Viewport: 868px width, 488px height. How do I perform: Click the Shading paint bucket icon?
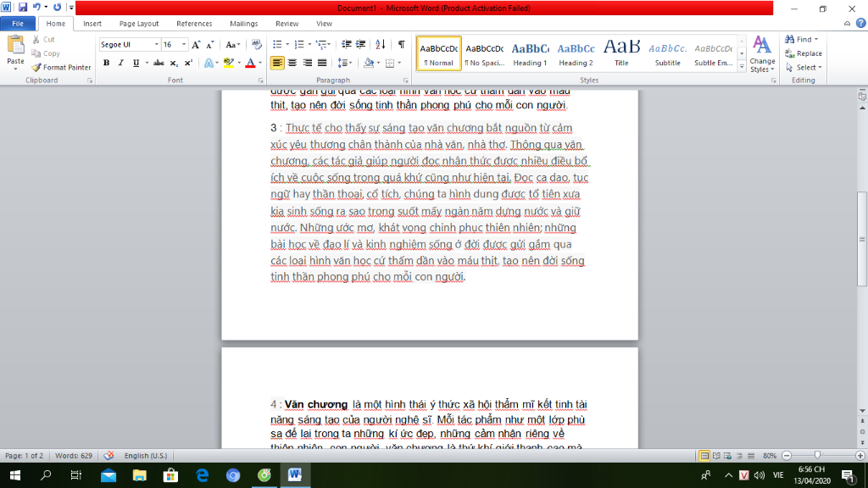click(369, 63)
